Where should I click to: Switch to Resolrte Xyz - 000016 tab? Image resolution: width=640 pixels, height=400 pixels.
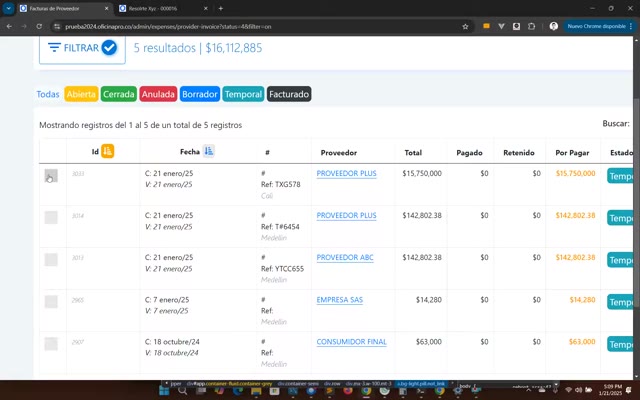164,8
